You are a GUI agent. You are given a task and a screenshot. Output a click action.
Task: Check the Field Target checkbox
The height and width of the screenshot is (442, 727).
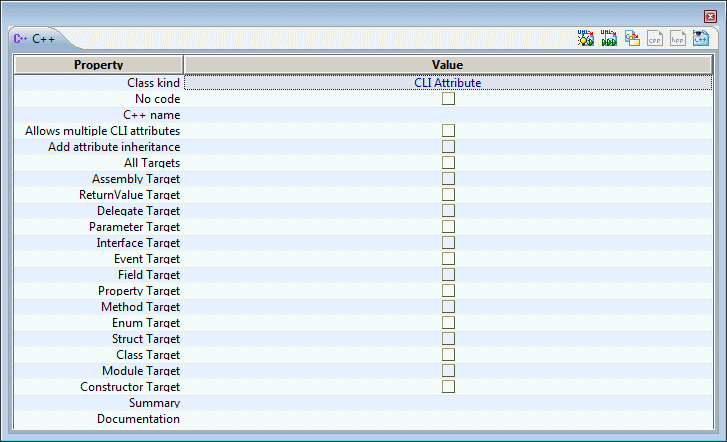(x=448, y=275)
